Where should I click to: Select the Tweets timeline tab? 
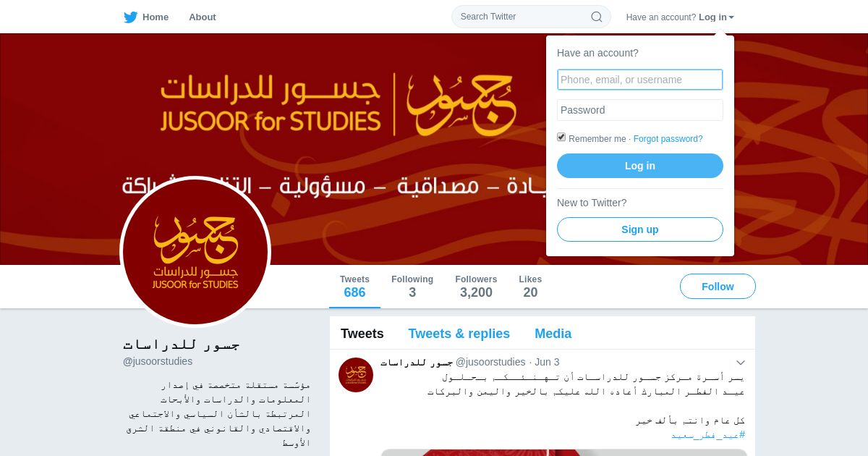(x=362, y=334)
